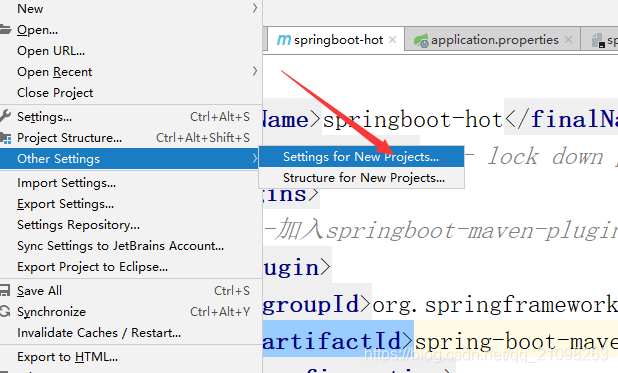Click the Spring leaf icon on application.properties tab
The image size is (618, 373).
point(421,40)
